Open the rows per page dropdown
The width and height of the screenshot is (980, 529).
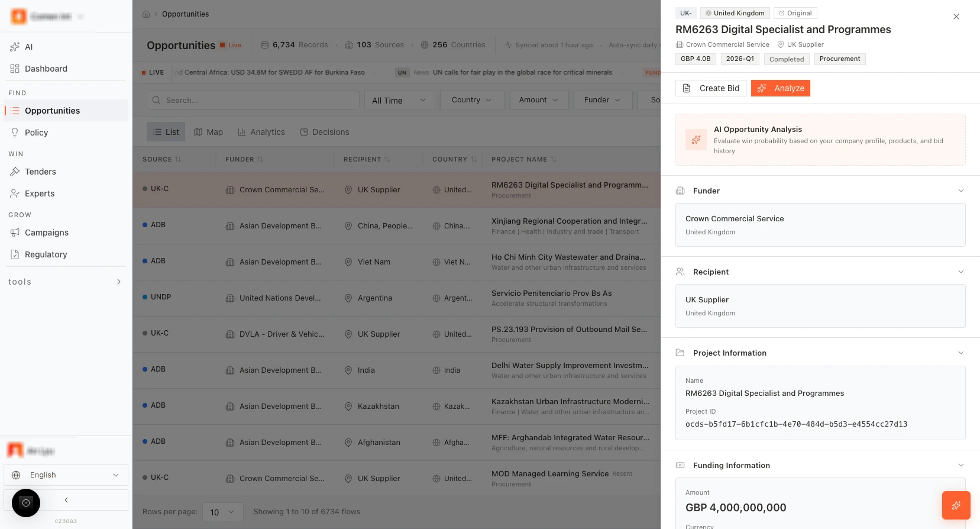click(222, 512)
